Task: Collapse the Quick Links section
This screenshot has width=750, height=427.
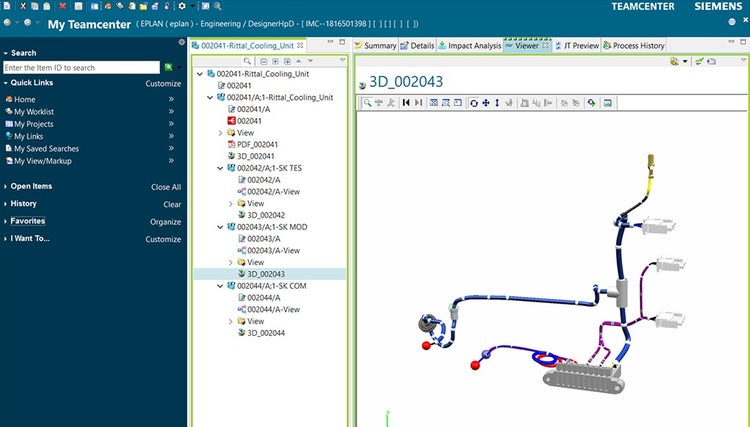Action: pos(5,84)
